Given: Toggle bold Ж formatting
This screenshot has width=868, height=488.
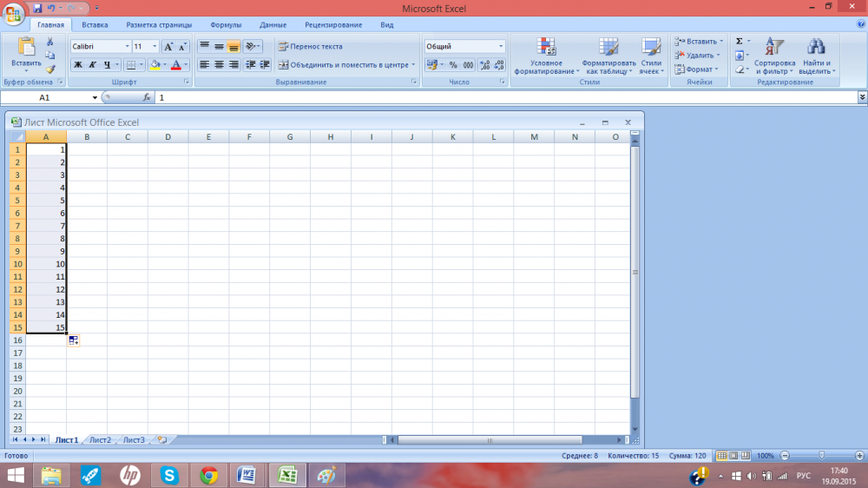Looking at the screenshot, I should (78, 65).
